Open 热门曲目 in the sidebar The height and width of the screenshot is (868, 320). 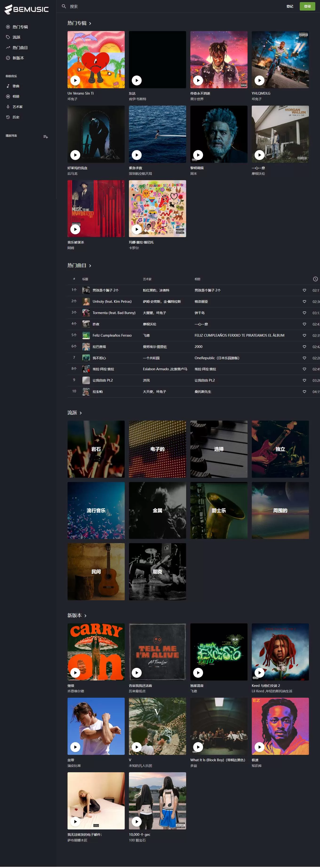point(20,48)
